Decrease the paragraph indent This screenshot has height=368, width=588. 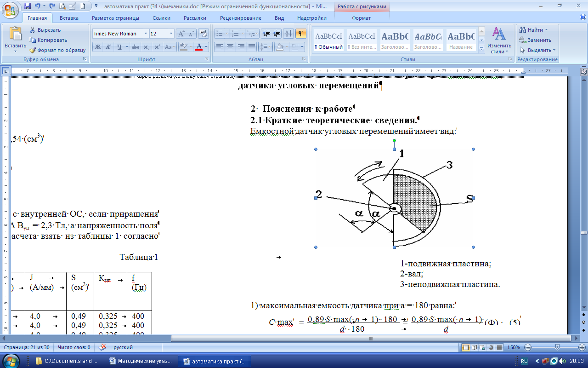(266, 34)
